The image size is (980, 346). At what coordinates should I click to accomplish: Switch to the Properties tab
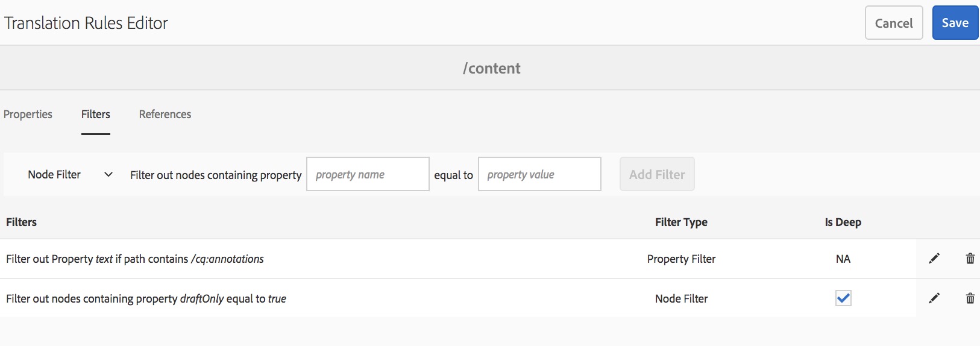click(x=28, y=114)
